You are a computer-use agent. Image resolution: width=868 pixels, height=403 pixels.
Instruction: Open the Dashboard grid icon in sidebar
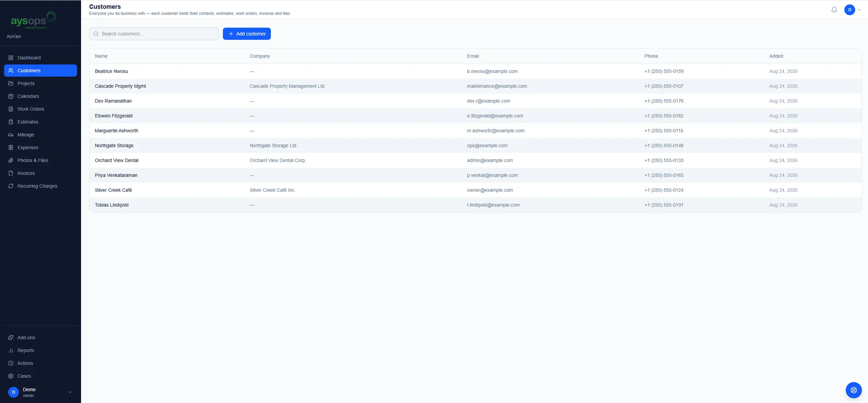(x=11, y=58)
